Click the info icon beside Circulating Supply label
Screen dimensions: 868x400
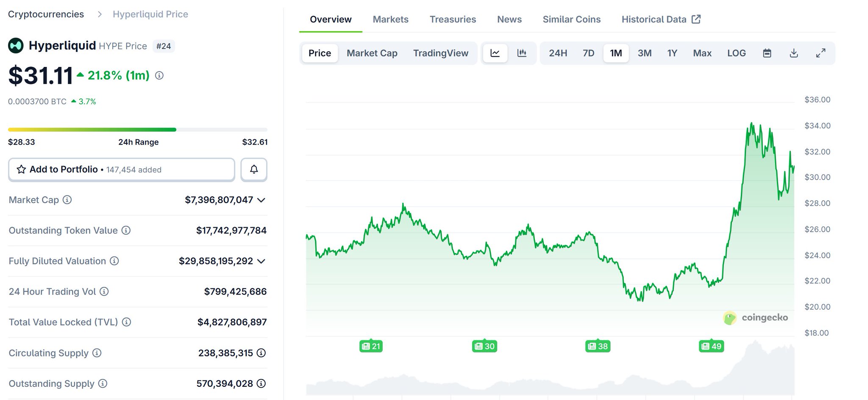(97, 353)
